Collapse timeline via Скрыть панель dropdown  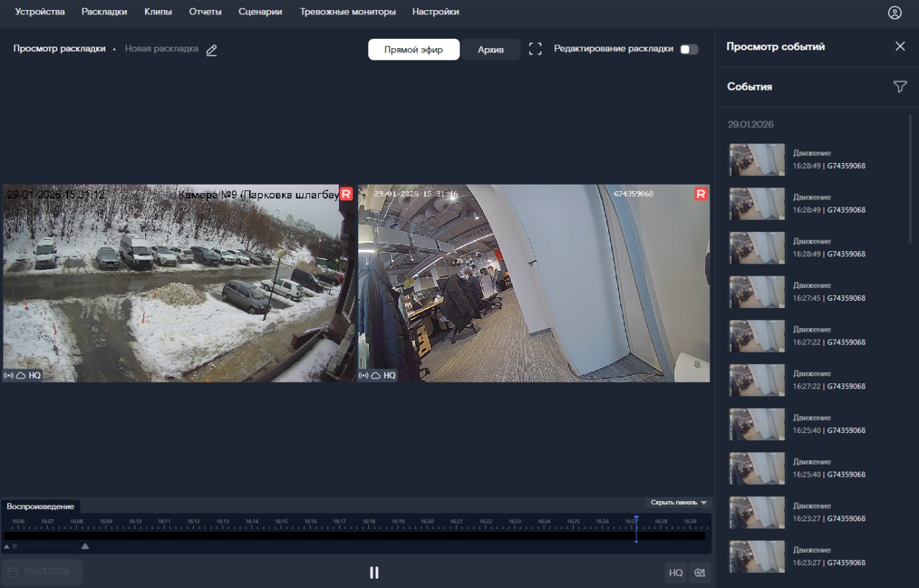(678, 503)
